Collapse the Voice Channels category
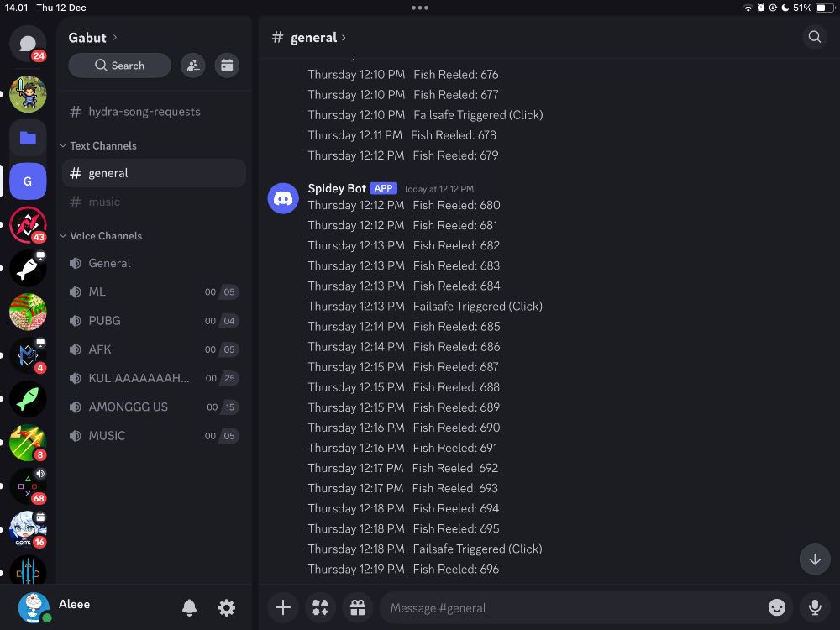The image size is (840, 630). tap(102, 236)
